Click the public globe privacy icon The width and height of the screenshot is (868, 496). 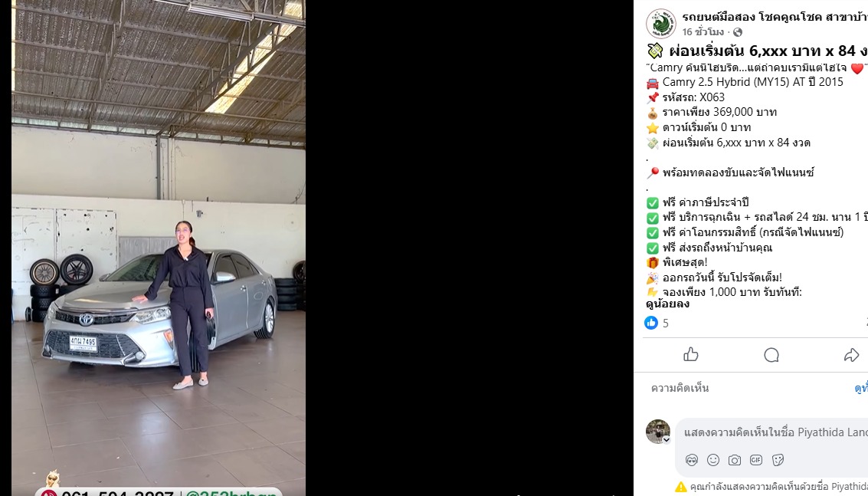[x=737, y=32]
